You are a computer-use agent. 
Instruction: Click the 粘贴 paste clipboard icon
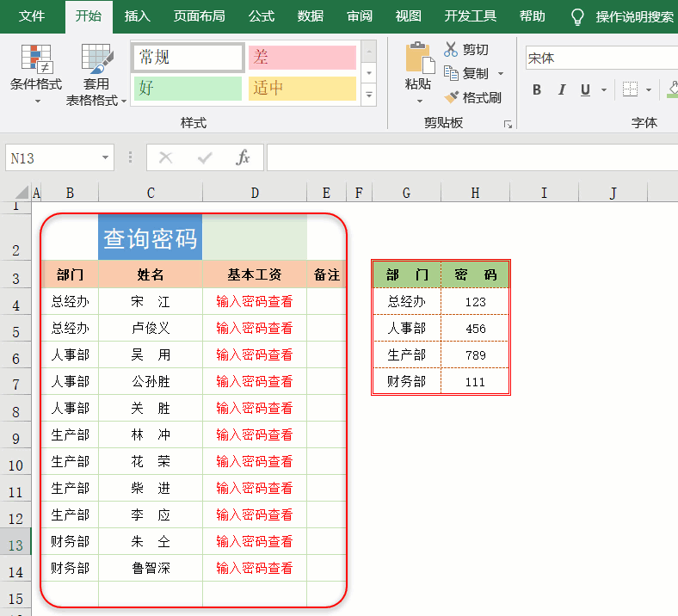420,58
